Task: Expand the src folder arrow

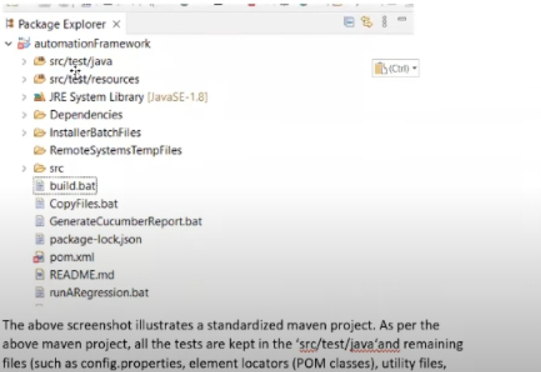Action: (24, 168)
